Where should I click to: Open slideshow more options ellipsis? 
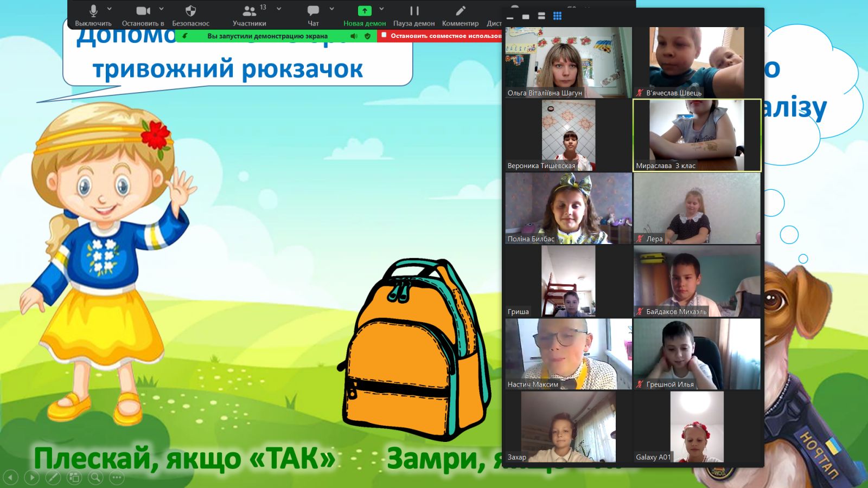coord(117,477)
